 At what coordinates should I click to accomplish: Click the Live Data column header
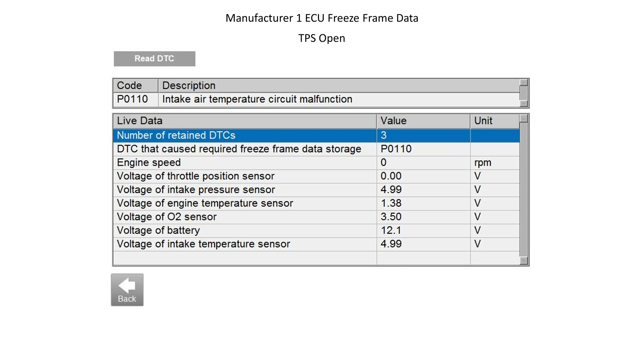coord(245,121)
